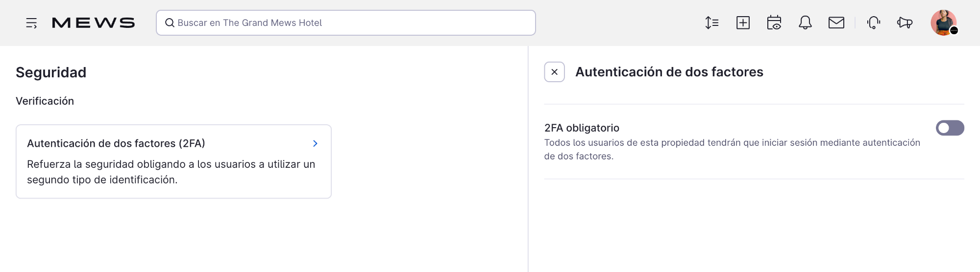Open the megaphone announcements icon
Image resolution: width=980 pixels, height=272 pixels.
tap(905, 23)
